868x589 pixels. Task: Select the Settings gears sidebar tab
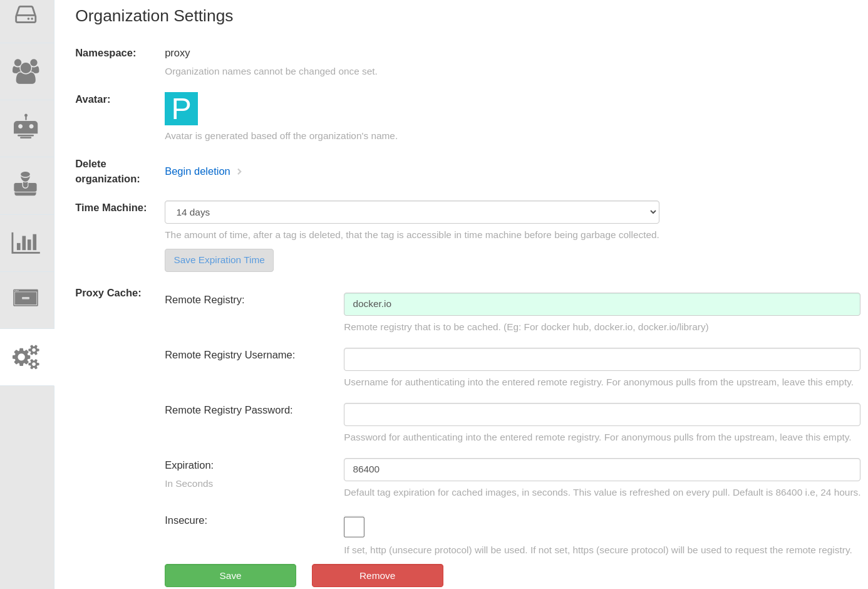26,357
